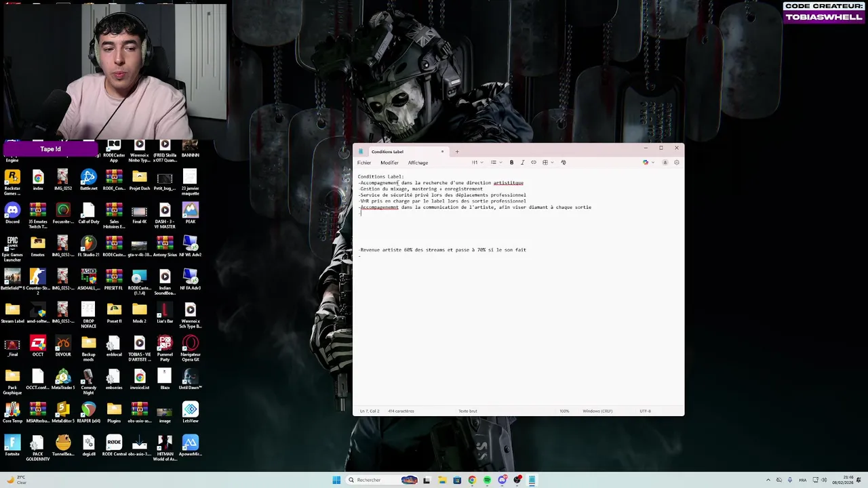This screenshot has width=868, height=488.
Task: Click the Revenue artiste 60% line
Action: click(x=443, y=250)
